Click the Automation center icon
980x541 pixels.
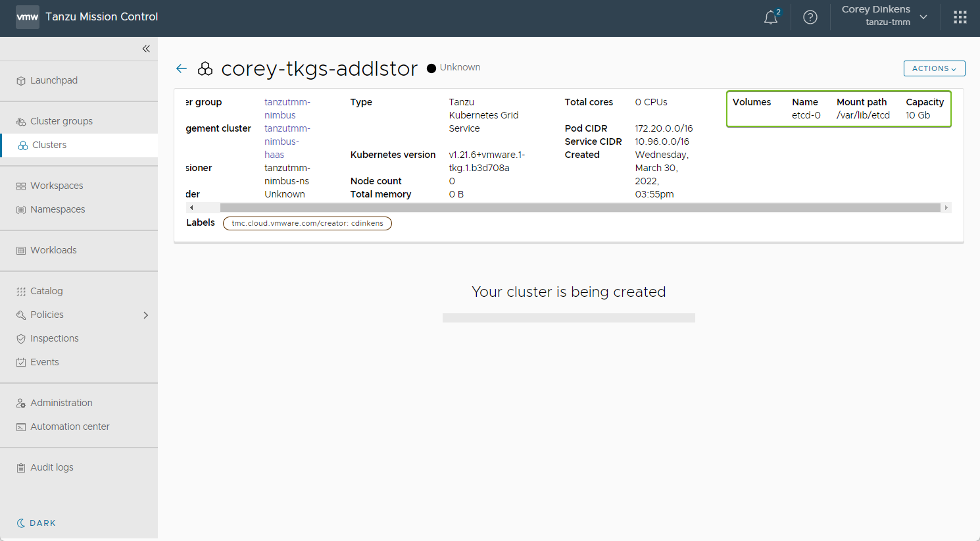[x=21, y=427]
